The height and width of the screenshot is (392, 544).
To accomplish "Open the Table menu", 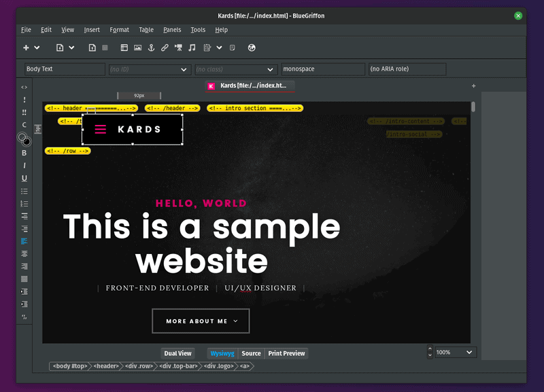I will tap(146, 30).
